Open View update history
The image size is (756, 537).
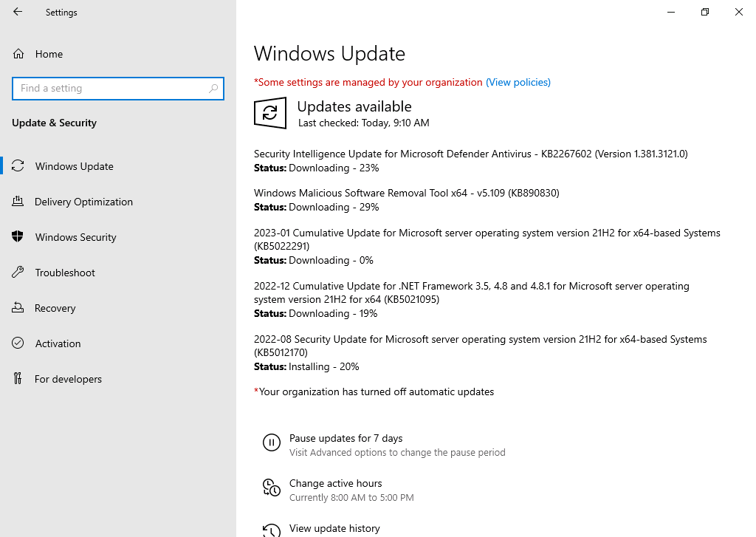(334, 528)
